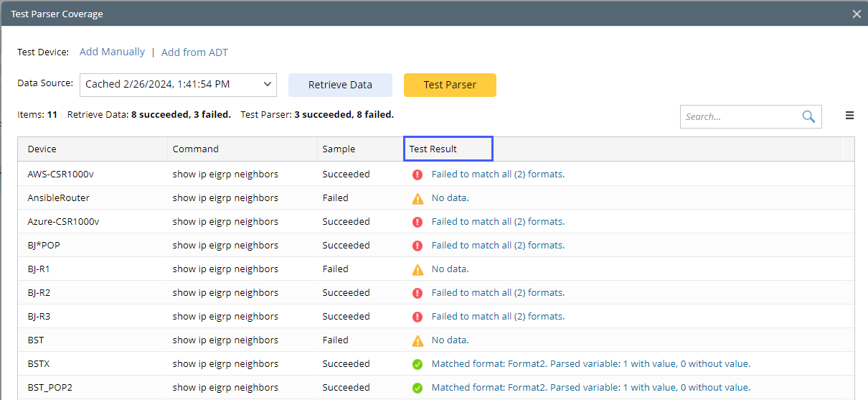The width and height of the screenshot is (868, 400).
Task: Click the green check icon for BSTX
Action: click(418, 364)
